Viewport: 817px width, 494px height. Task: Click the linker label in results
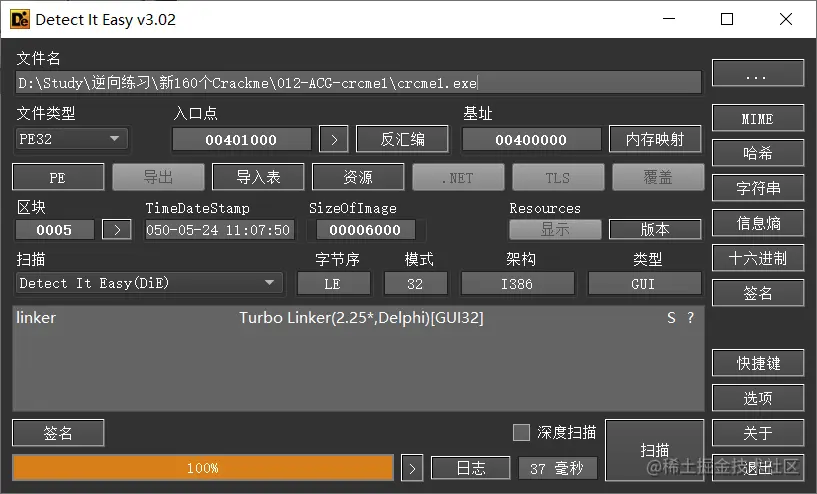click(36, 318)
